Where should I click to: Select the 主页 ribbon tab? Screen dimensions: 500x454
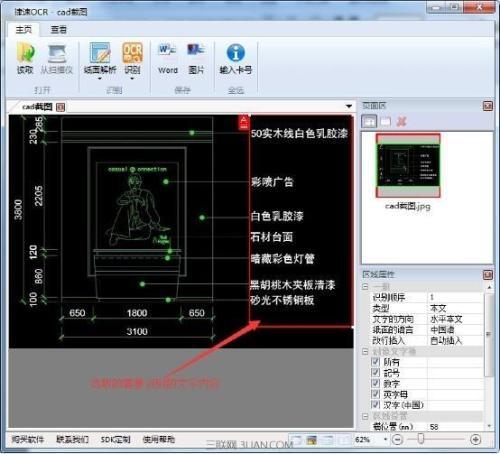click(24, 30)
